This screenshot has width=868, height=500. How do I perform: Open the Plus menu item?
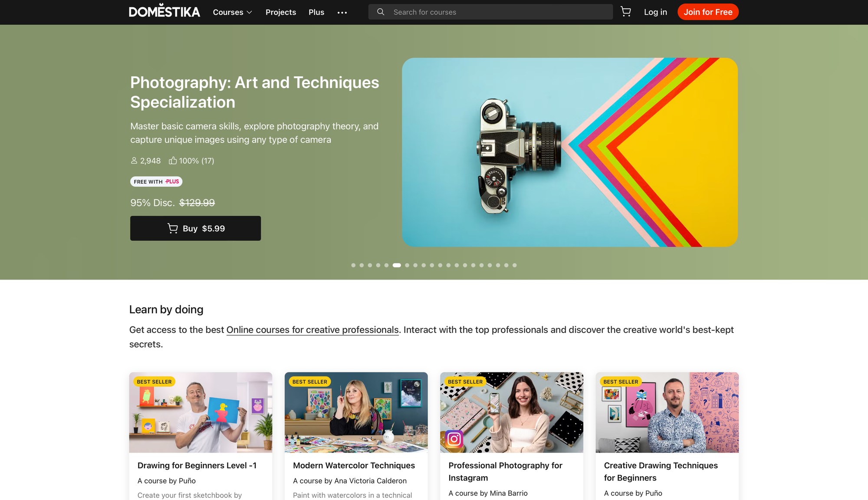click(x=316, y=12)
